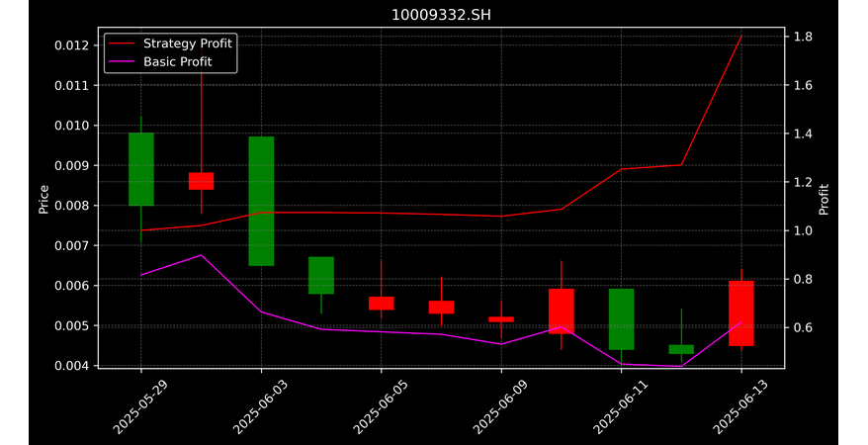The image size is (868, 445).
Task: Click the Basic Profit legend label
Action: click(x=178, y=61)
